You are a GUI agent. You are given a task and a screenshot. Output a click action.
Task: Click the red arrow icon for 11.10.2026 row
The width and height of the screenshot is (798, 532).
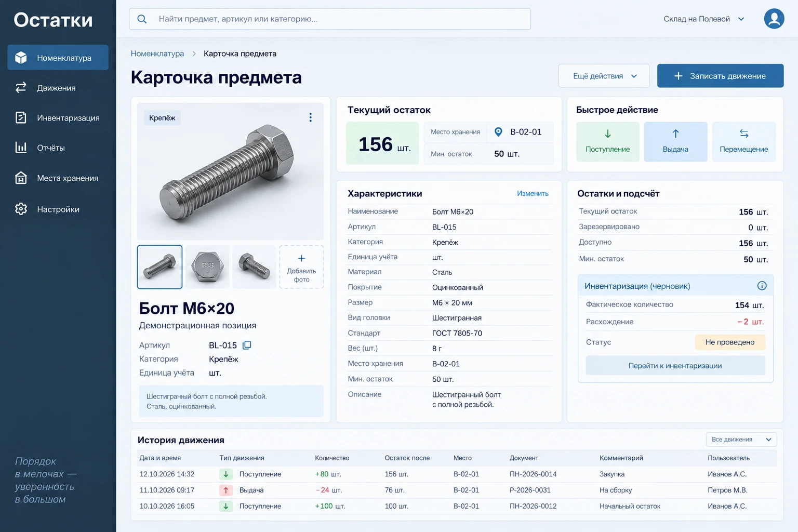click(226, 490)
